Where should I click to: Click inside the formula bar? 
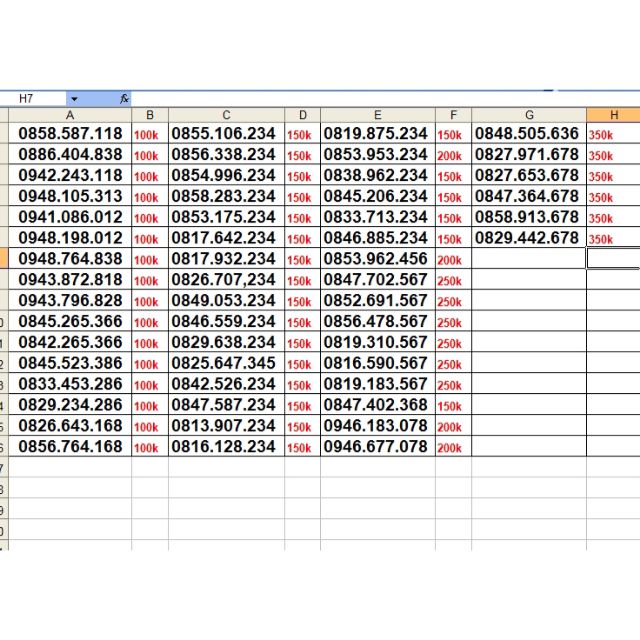(x=380, y=99)
